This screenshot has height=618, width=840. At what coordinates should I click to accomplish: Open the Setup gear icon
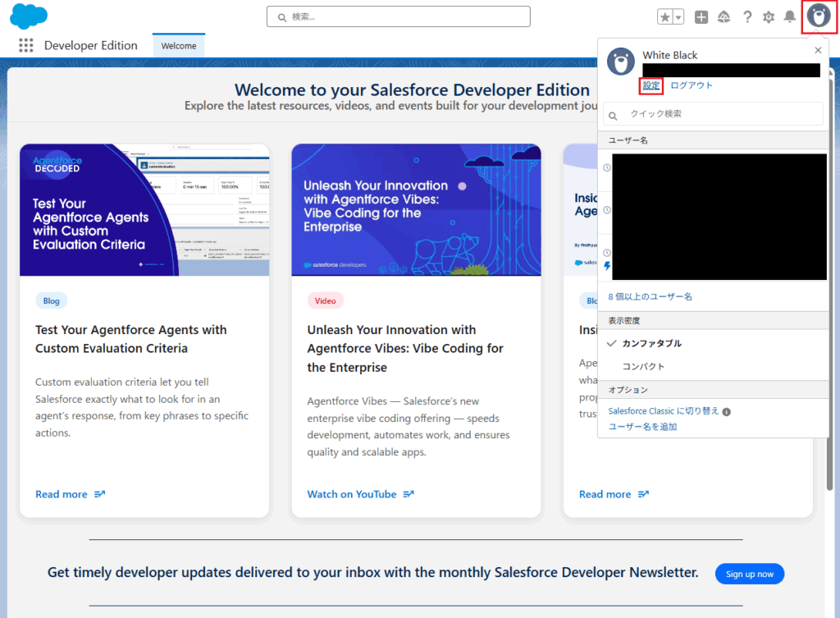[x=769, y=17]
